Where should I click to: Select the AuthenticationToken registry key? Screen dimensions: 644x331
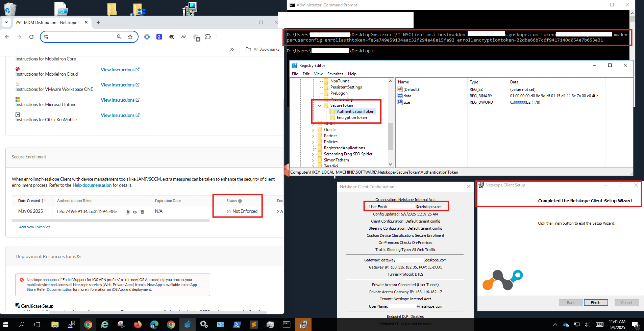pos(355,111)
